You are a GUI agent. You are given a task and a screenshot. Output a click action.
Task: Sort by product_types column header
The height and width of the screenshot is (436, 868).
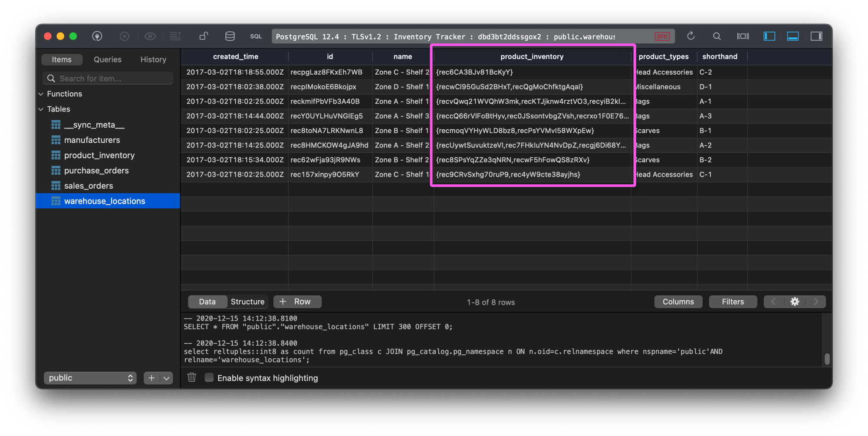click(x=664, y=56)
